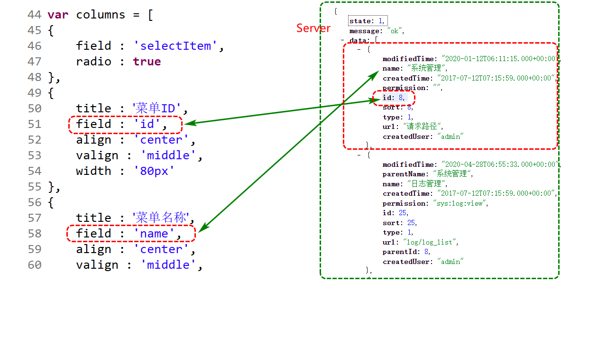Collapse the JSON object named 系统管理
Viewport: 607px width, 364px height.
click(x=359, y=49)
